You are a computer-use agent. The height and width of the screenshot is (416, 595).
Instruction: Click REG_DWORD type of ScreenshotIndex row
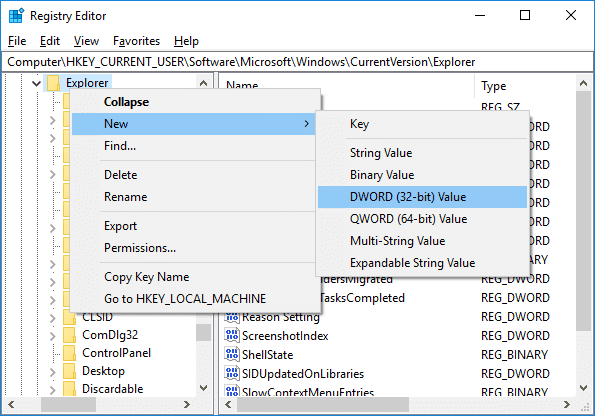(515, 336)
